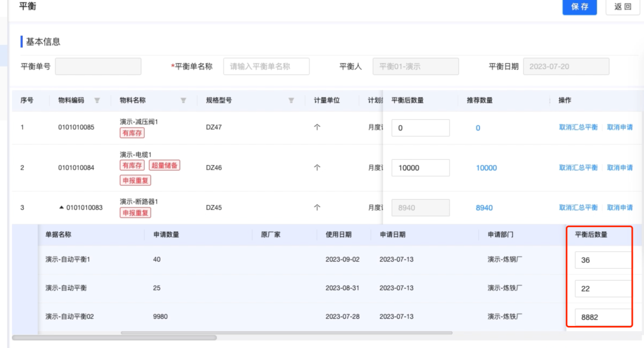644x348 pixels.
Task: Click the 单据名称 sub-table header
Action: pos(58,235)
